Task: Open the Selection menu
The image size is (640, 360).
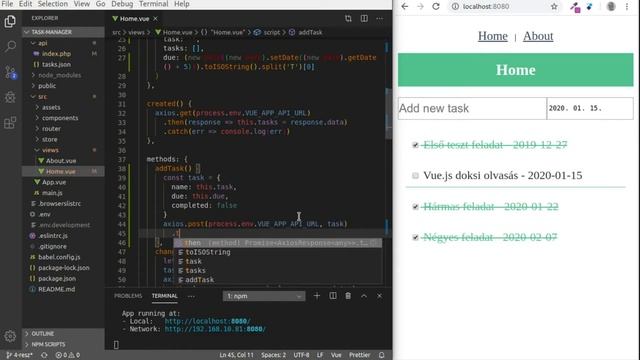Action: (x=53, y=4)
